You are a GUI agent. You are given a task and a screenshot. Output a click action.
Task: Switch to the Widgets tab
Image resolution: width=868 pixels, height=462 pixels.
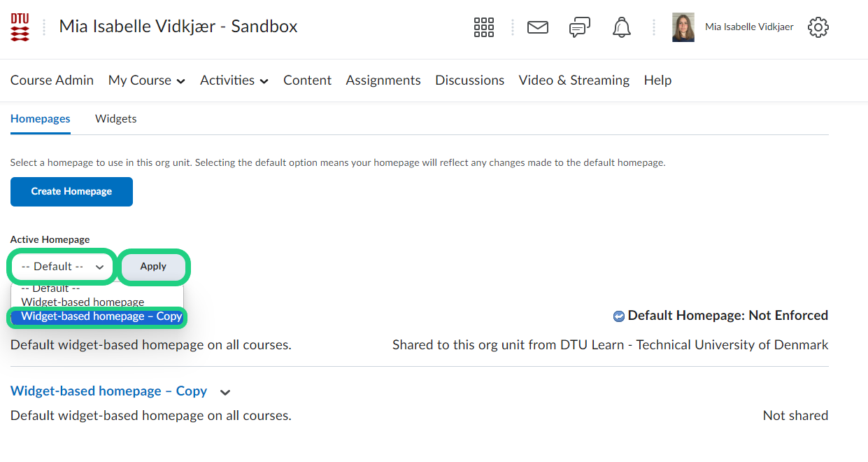tap(115, 119)
